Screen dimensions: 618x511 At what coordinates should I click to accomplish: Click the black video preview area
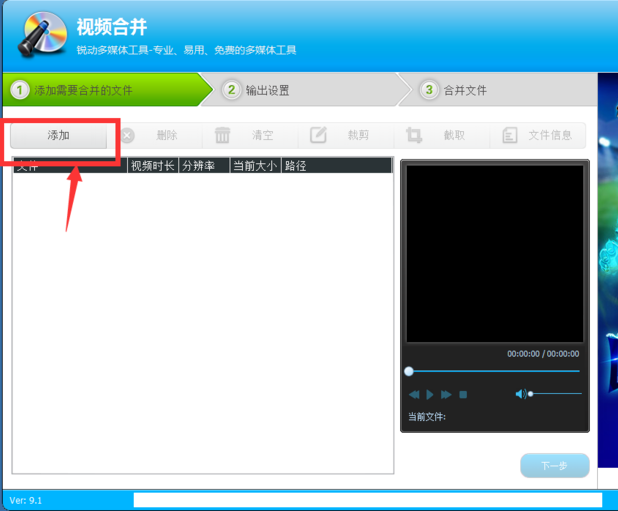[x=495, y=254]
